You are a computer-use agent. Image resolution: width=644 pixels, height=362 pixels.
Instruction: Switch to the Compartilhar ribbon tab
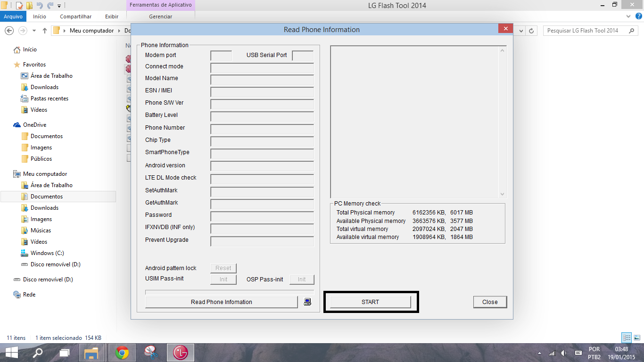(75, 16)
